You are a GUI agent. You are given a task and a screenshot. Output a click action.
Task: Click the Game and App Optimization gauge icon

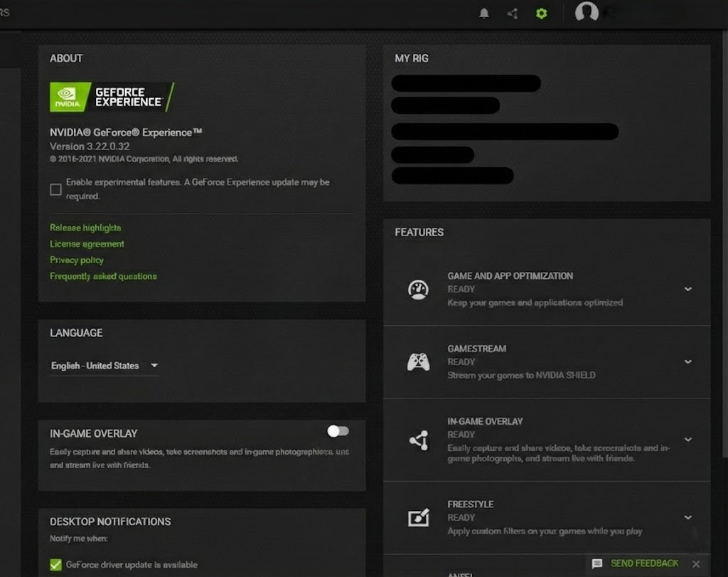point(418,290)
